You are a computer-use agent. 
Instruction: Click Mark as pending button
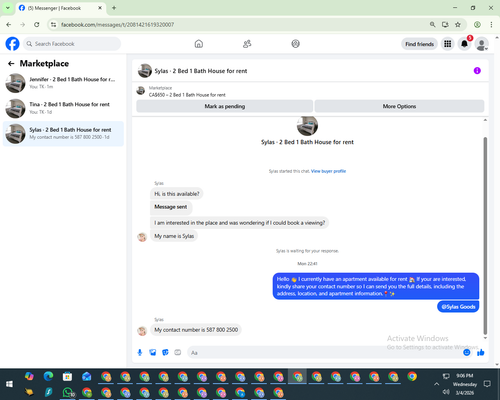pyautogui.click(x=225, y=106)
